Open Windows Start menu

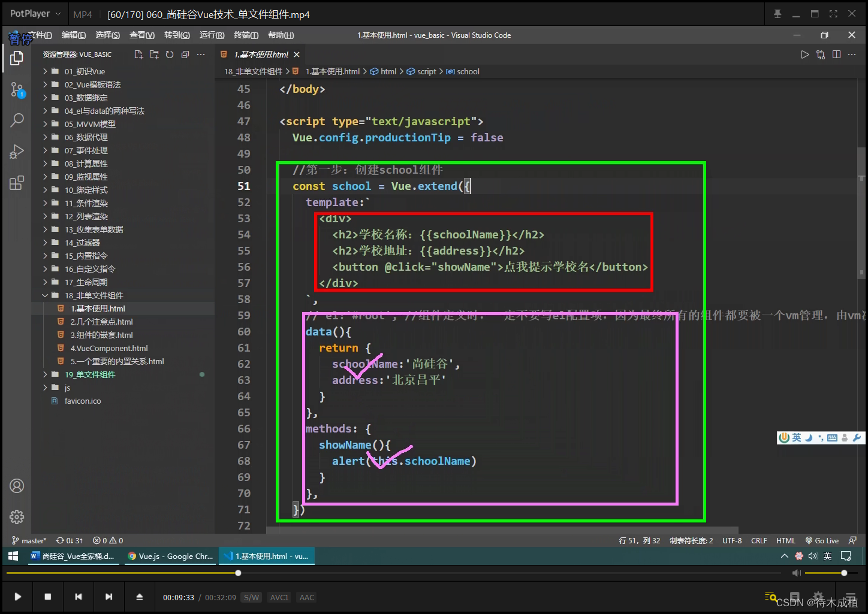tap(13, 556)
